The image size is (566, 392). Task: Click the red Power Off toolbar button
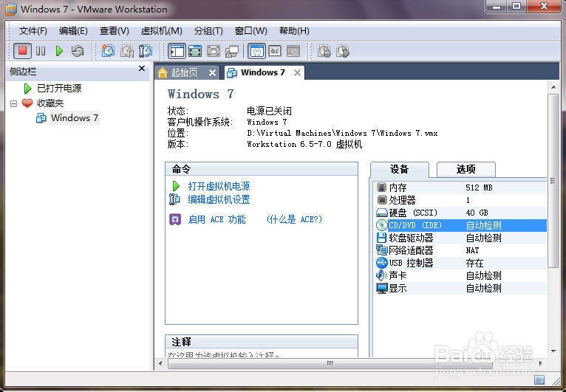pyautogui.click(x=22, y=51)
